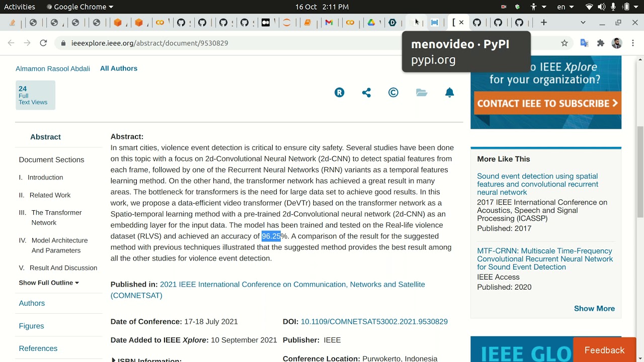
Task: Click the site lock icon in address bar
Action: coord(63,43)
